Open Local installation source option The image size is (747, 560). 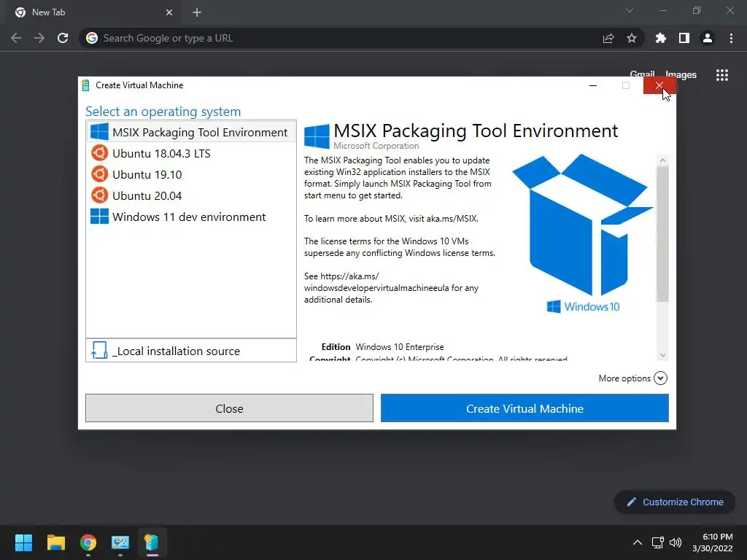click(x=191, y=351)
